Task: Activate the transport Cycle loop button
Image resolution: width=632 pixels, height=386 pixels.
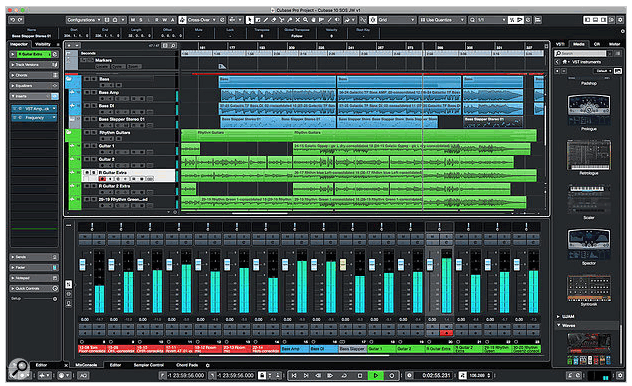Action: (x=344, y=375)
